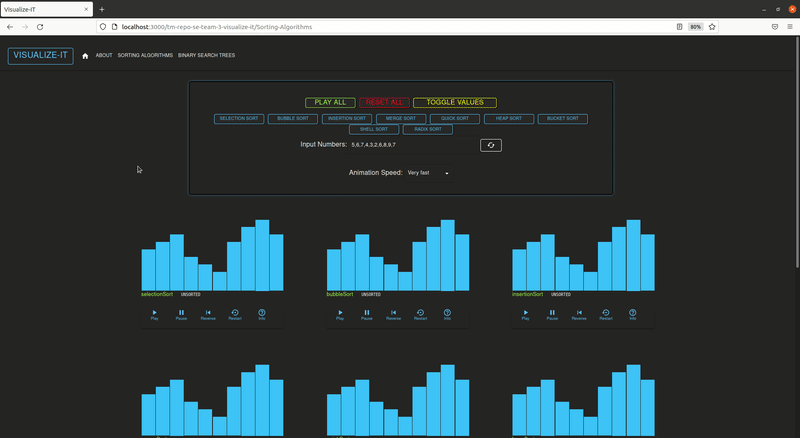Click the bubbleSort bar chart
Screen dimensions: 800x438
pos(398,255)
